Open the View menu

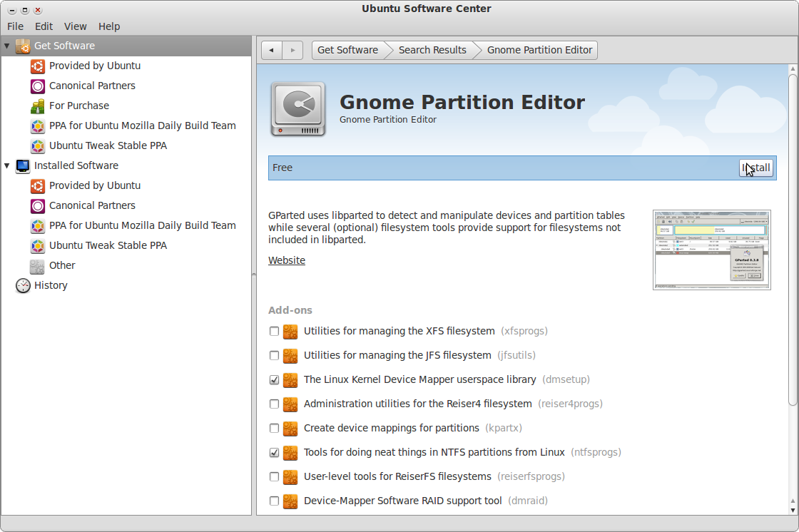click(x=76, y=26)
